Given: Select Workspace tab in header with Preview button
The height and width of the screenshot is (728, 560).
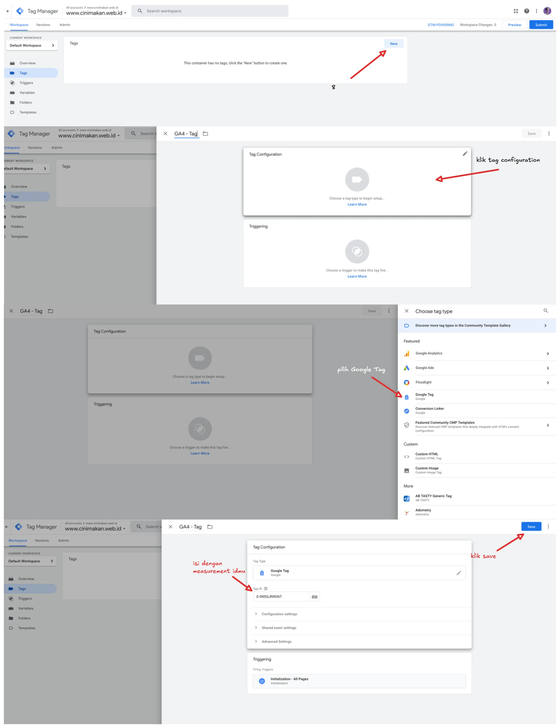Looking at the screenshot, I should coord(19,25).
